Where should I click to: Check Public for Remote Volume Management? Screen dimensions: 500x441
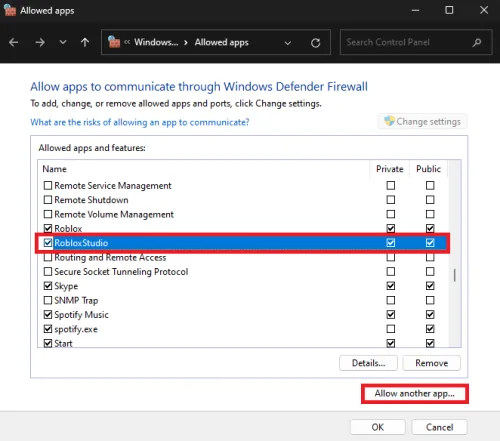(x=430, y=214)
